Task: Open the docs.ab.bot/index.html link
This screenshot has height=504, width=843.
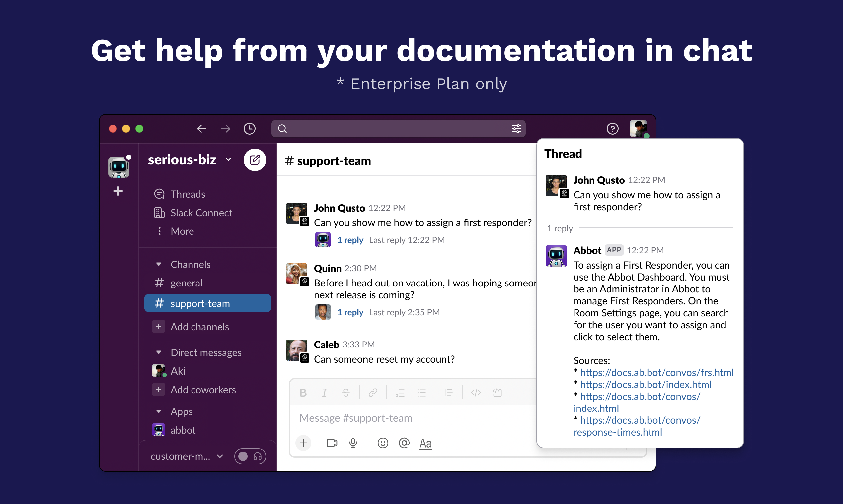Action: pyautogui.click(x=646, y=384)
